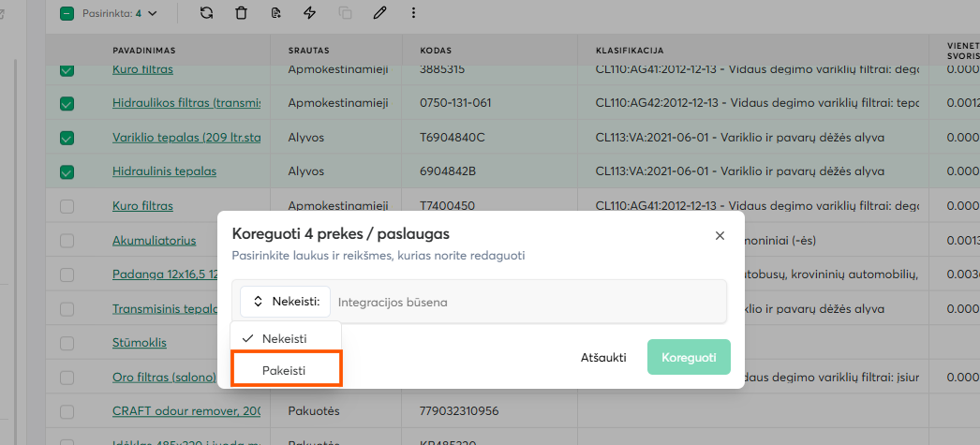
Task: Click the copy duplicate icon
Action: [x=345, y=13]
